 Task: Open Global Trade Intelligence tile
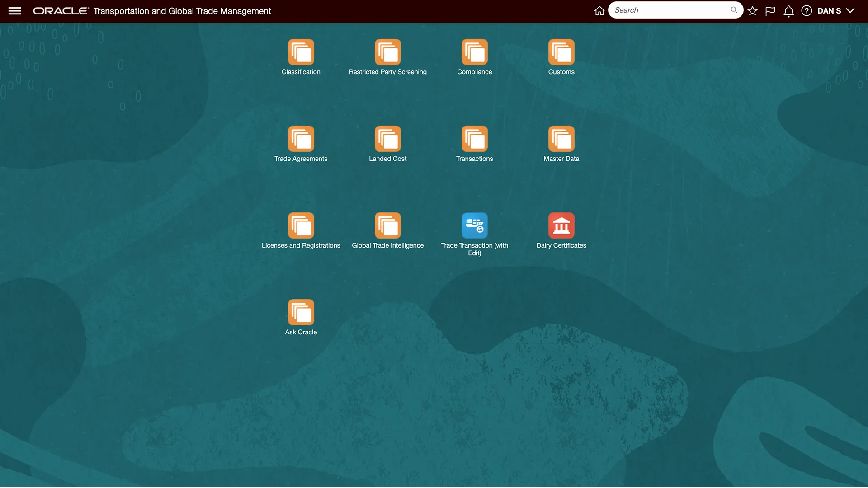(x=387, y=225)
